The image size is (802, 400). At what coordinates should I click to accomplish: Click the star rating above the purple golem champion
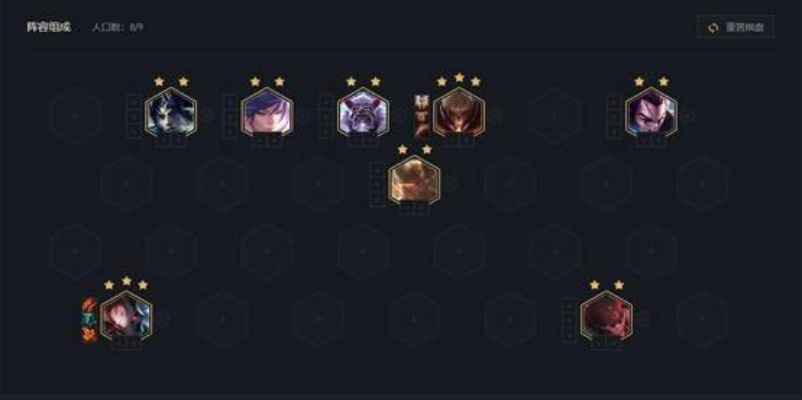pos(363,81)
